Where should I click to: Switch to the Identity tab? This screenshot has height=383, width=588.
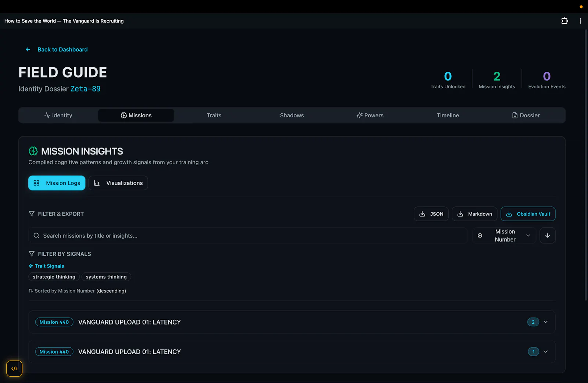point(58,115)
